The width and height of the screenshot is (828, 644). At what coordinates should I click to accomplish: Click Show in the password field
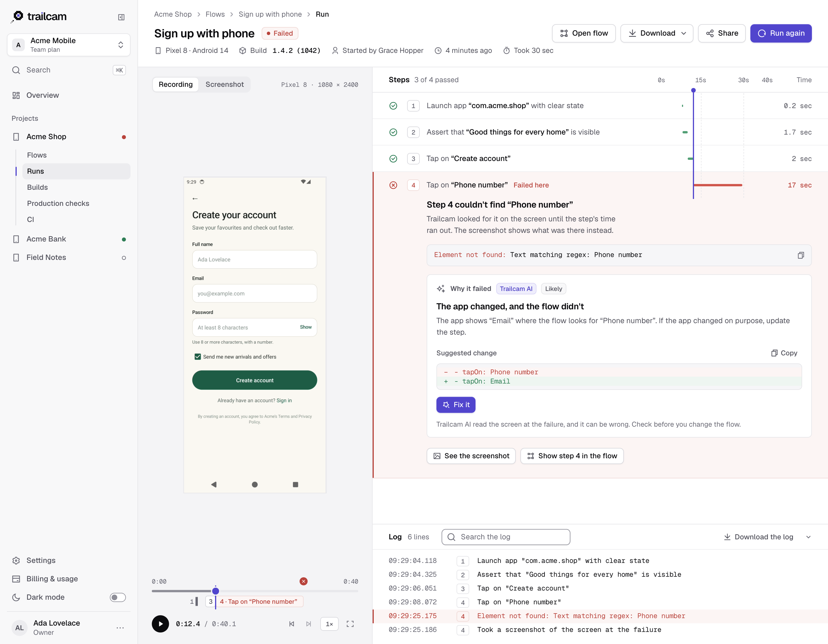(x=306, y=327)
